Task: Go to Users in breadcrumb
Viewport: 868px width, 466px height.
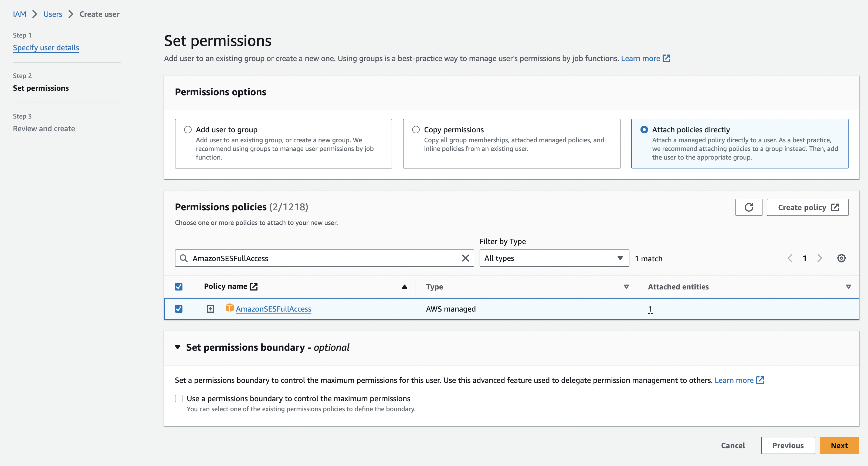Action: point(53,14)
